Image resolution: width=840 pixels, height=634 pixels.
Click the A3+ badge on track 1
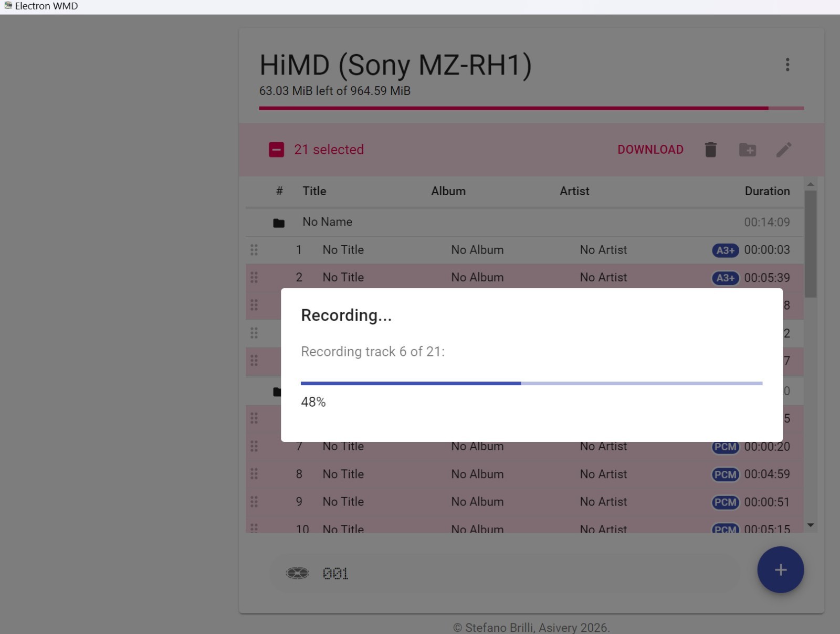726,250
